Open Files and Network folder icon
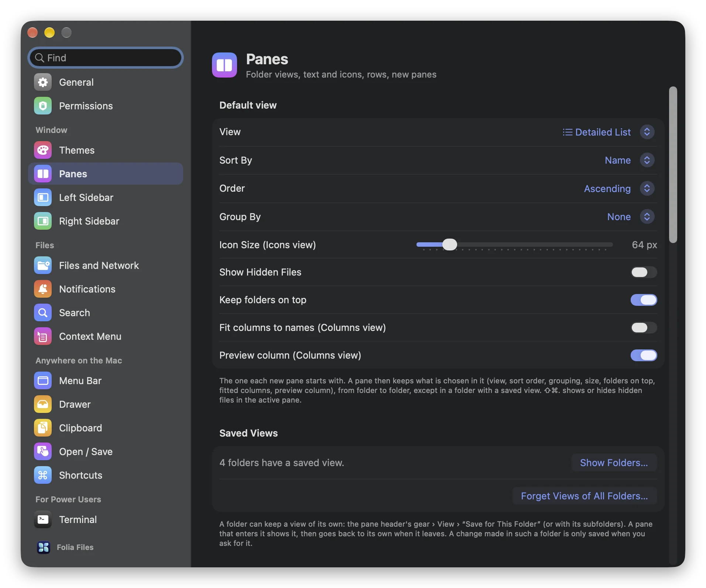706x588 pixels. pyautogui.click(x=43, y=265)
